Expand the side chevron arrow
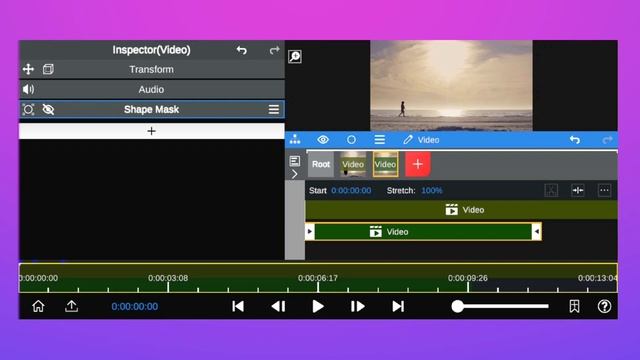640x360 pixels. click(x=295, y=174)
